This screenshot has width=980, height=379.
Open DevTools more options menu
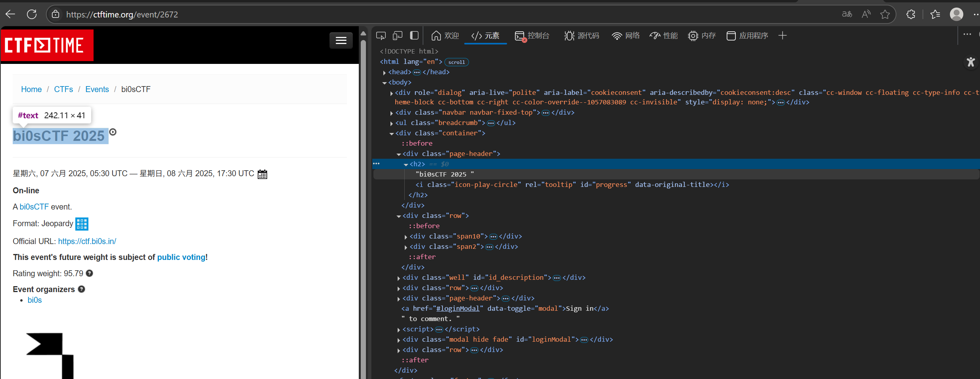[967, 35]
